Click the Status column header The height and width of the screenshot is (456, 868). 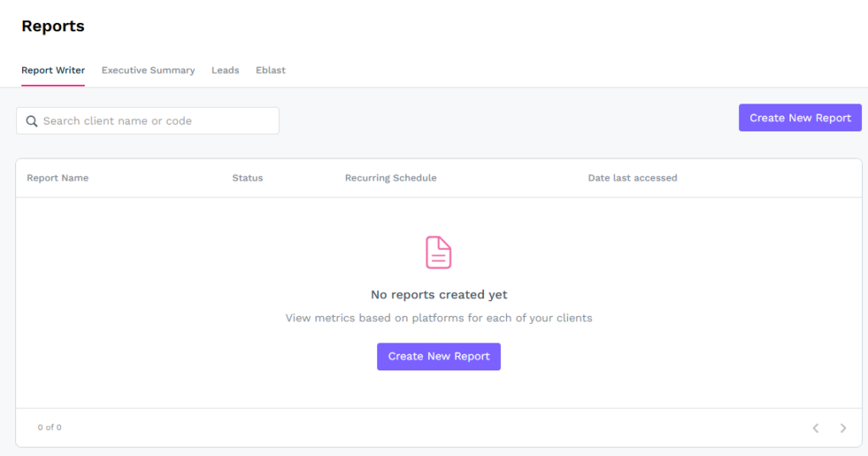(x=248, y=178)
